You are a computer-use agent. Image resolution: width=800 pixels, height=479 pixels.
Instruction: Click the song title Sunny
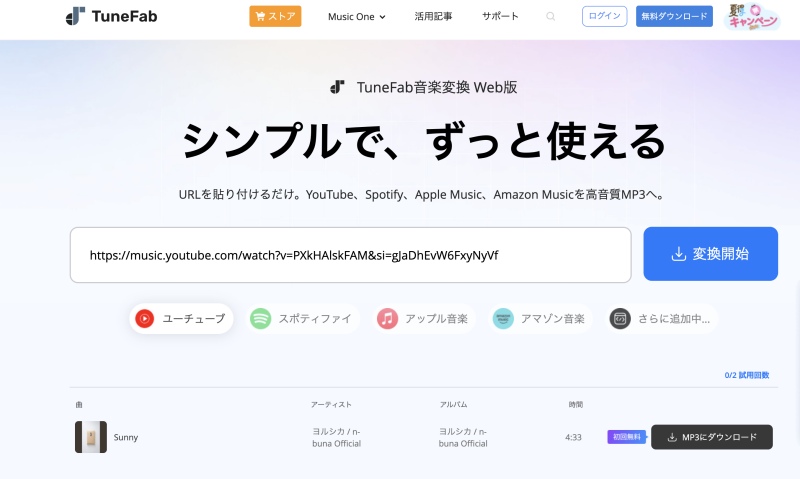coord(126,438)
